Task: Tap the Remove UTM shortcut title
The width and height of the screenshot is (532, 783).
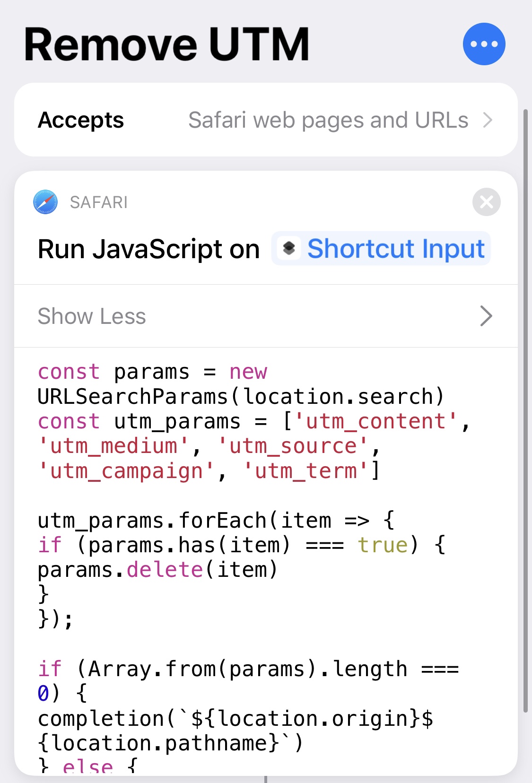Action: pos(167,44)
